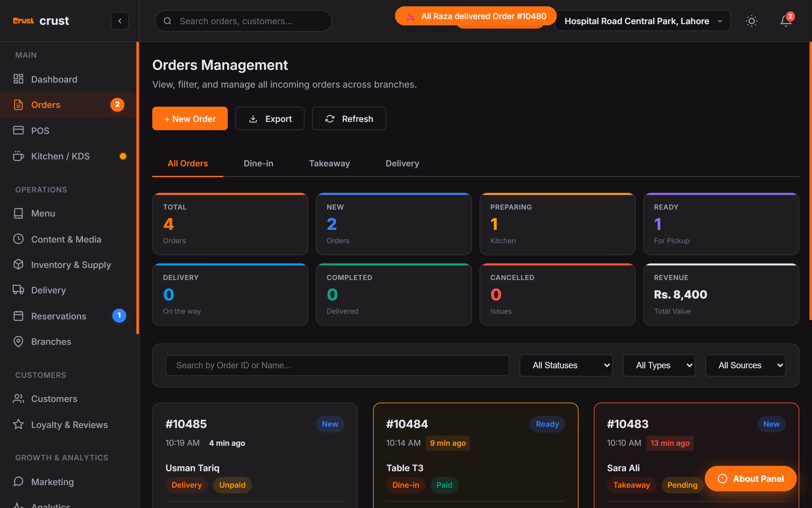Open the All Sources dropdown
Image resolution: width=812 pixels, height=508 pixels.
(x=746, y=365)
